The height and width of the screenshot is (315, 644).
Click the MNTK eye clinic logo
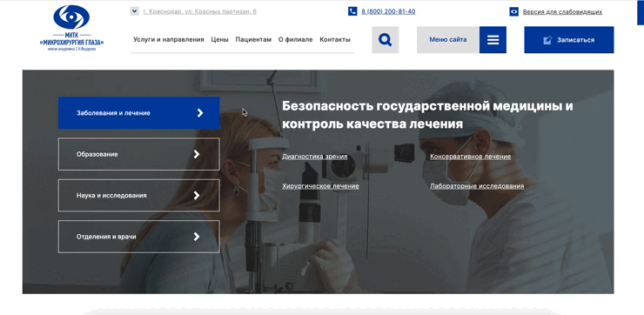[x=72, y=28]
